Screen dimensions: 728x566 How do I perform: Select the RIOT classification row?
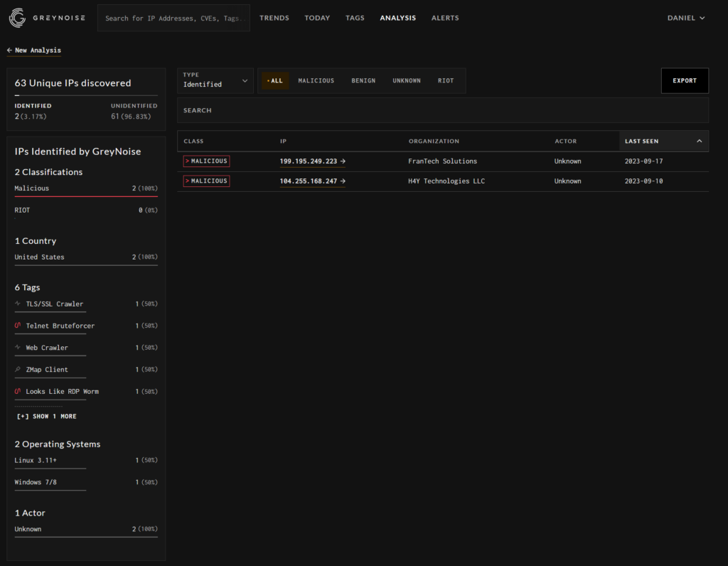tap(86, 210)
